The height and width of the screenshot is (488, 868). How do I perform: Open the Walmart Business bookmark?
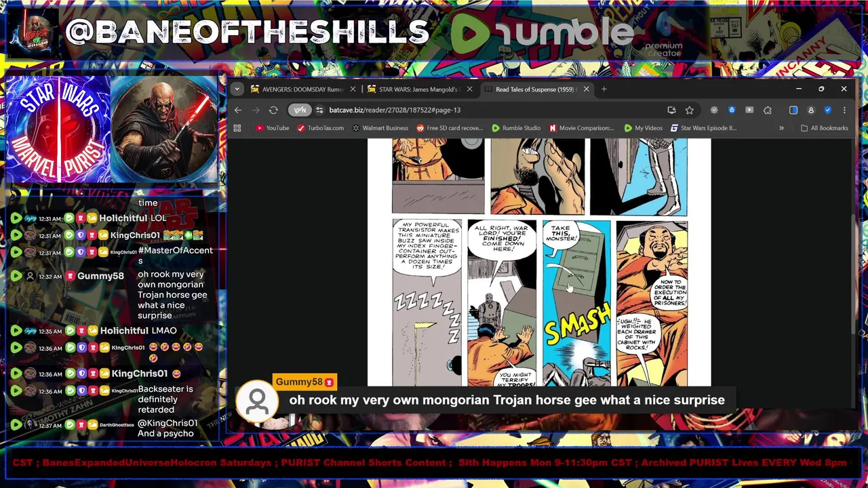[380, 128]
